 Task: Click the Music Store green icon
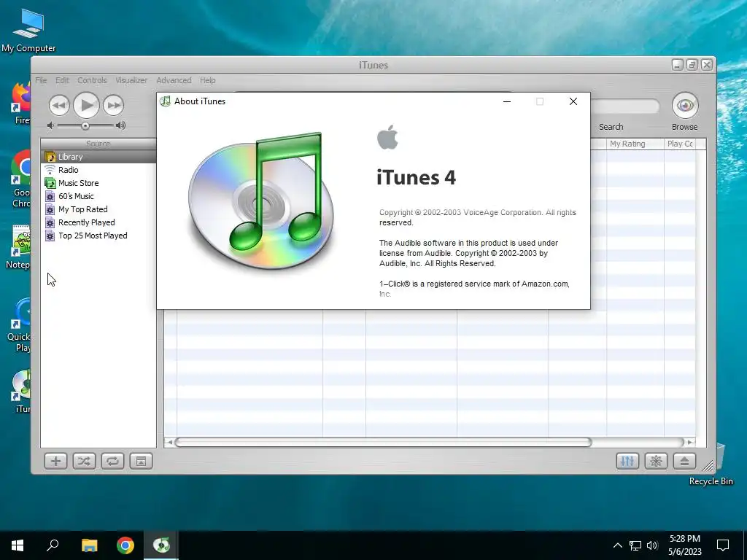pos(50,183)
